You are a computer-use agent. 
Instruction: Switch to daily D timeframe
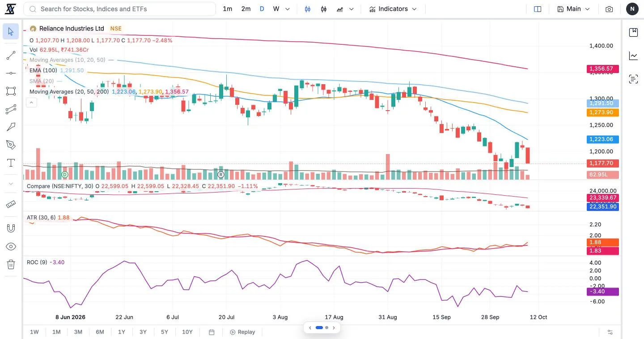[x=262, y=9]
